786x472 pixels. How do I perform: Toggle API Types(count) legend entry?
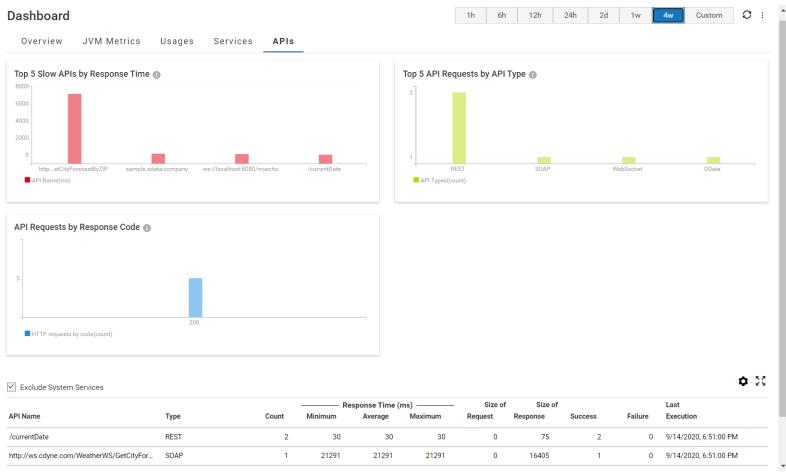coord(416,180)
